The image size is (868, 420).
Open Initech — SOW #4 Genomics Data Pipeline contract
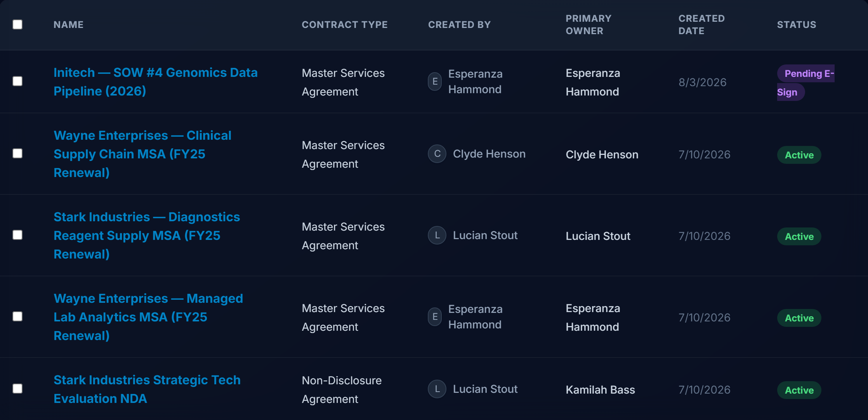156,82
